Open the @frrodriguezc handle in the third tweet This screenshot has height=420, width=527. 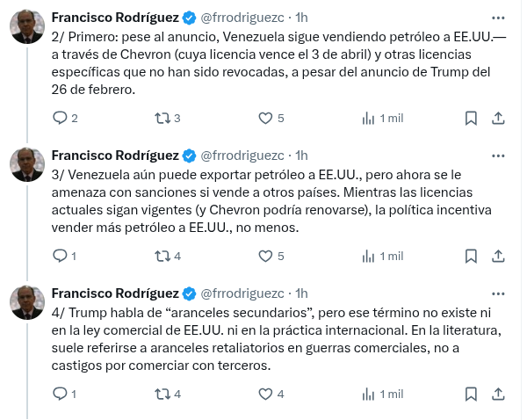[242, 293]
